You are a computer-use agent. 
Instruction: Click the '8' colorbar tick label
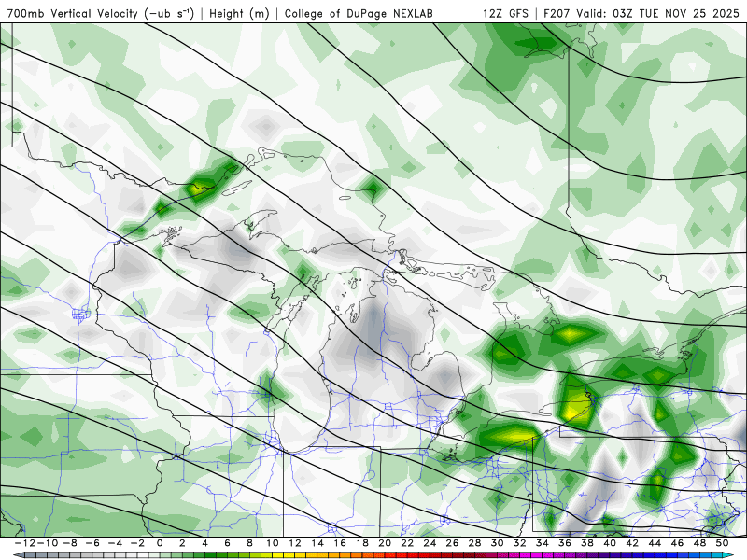(x=249, y=543)
